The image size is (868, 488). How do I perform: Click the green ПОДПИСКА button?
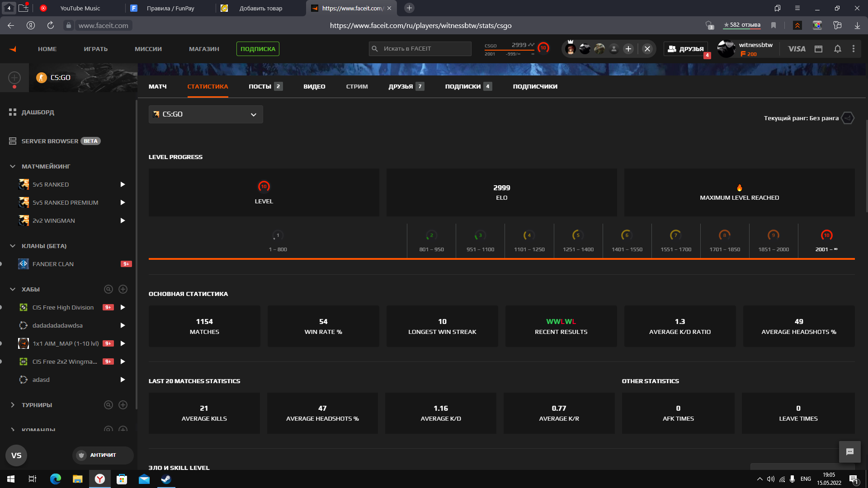[x=258, y=49]
